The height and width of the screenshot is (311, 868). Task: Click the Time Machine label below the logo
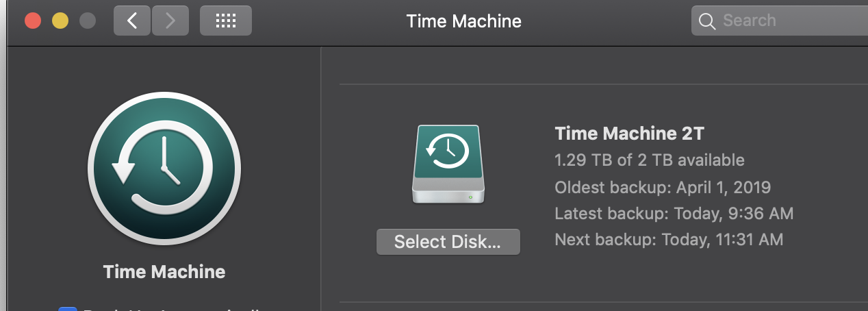(x=164, y=271)
